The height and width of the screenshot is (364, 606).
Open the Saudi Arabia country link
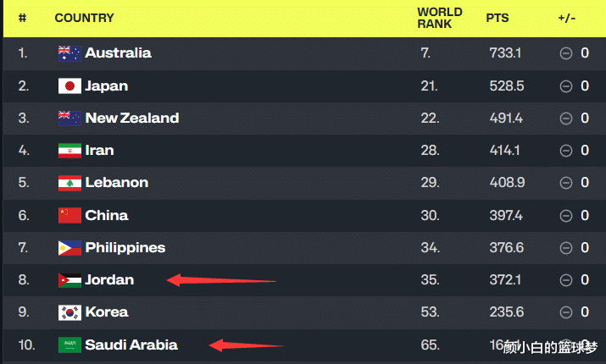pos(131,345)
